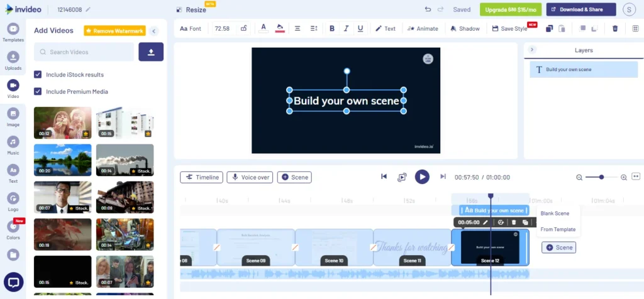The height and width of the screenshot is (299, 644).
Task: Set transition between Scene 09 and Scene 10
Action: [295, 247]
